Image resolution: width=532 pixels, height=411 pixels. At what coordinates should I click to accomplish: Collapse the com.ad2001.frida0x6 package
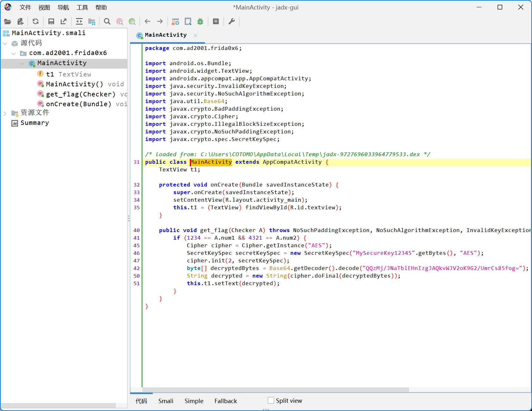click(x=14, y=53)
